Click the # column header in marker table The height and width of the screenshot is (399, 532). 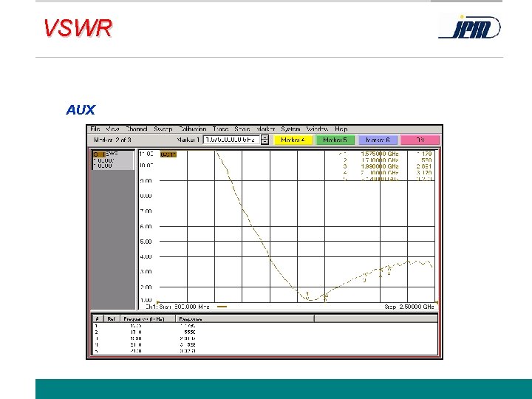pos(98,319)
